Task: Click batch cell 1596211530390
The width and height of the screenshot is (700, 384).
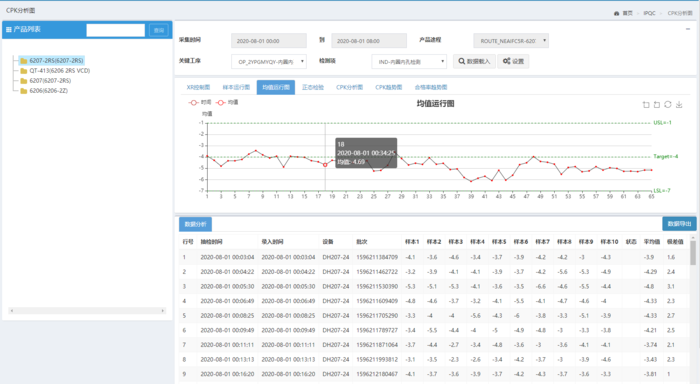Action: point(377,286)
